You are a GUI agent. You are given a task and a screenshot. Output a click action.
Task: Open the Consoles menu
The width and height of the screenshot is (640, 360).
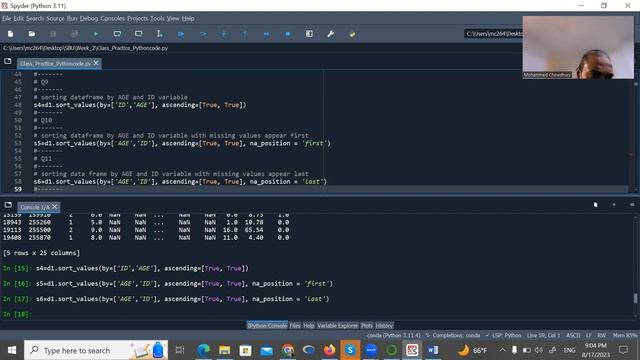pos(112,18)
